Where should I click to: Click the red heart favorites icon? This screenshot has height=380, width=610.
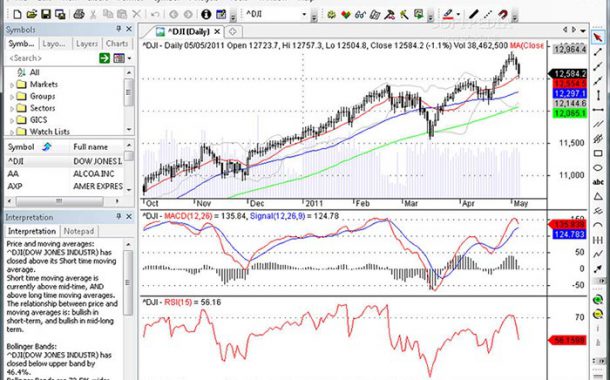(345, 15)
